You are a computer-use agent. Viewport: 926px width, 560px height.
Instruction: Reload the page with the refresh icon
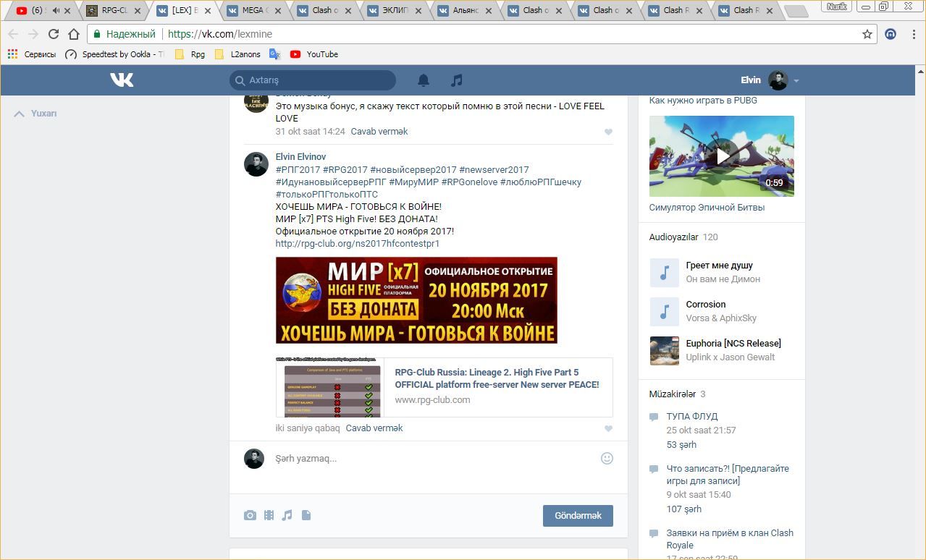pos(54,34)
